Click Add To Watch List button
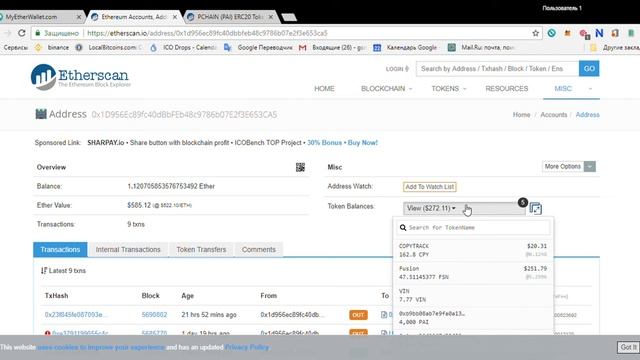Image resolution: width=640 pixels, height=360 pixels. pos(429,187)
